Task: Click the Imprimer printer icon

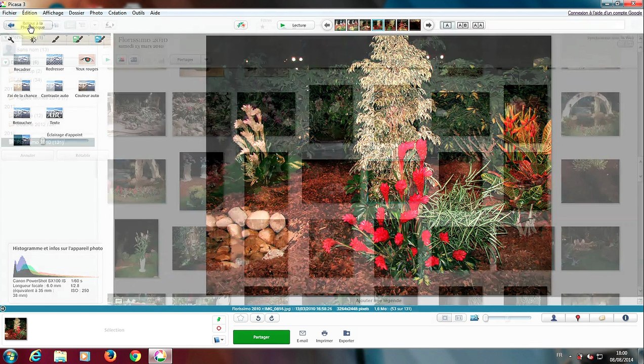Action: pyautogui.click(x=324, y=337)
